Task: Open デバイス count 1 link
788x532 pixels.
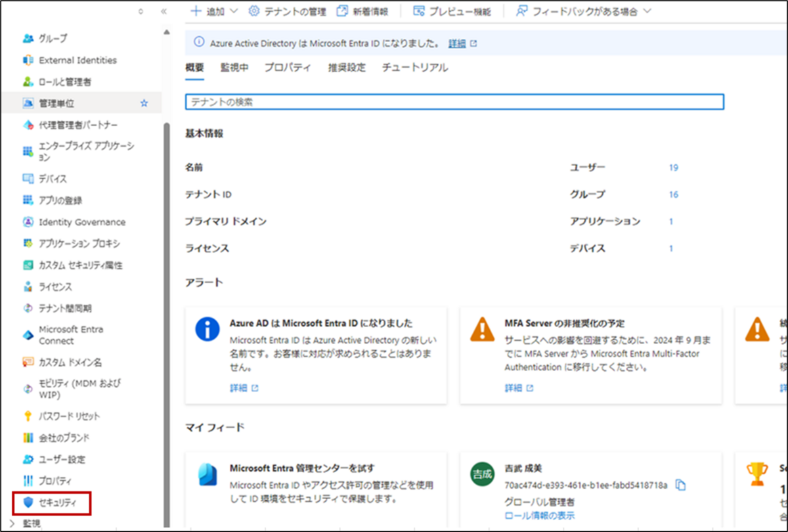Action: click(671, 248)
